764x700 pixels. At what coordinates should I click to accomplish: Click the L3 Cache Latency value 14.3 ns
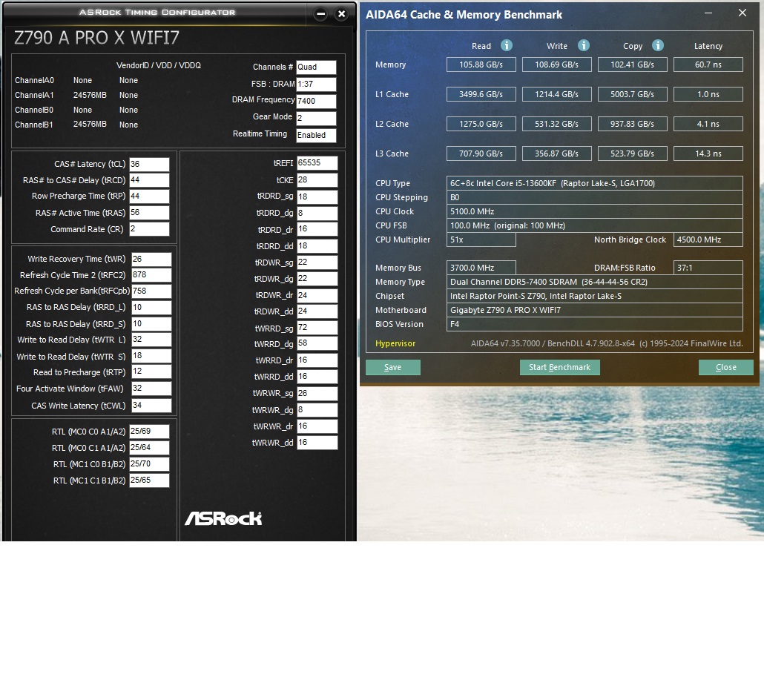708,154
